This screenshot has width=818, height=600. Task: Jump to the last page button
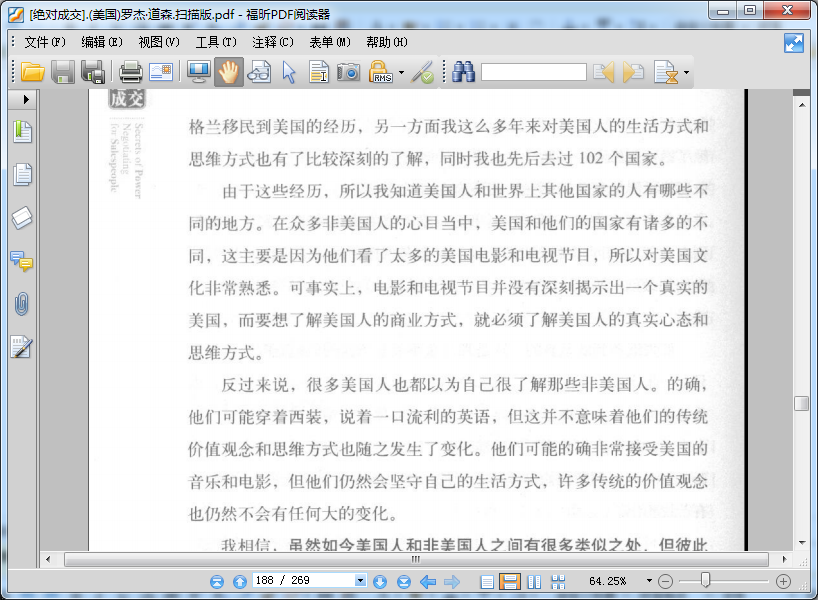click(x=404, y=581)
